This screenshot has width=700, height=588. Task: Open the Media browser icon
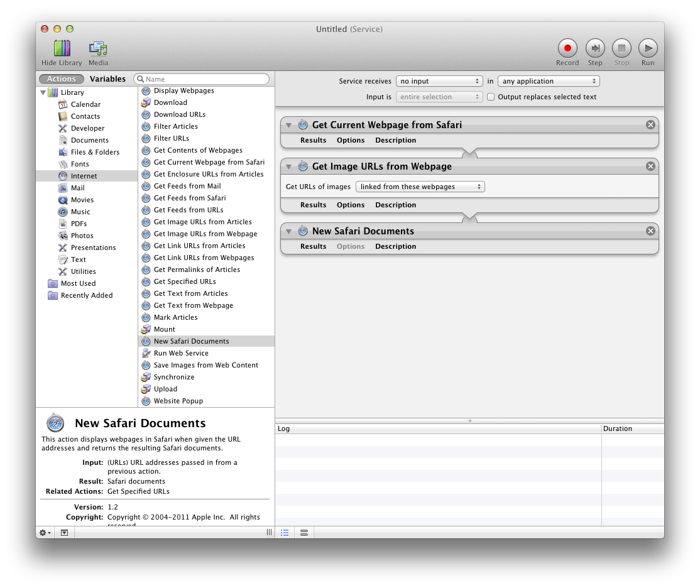tap(98, 48)
